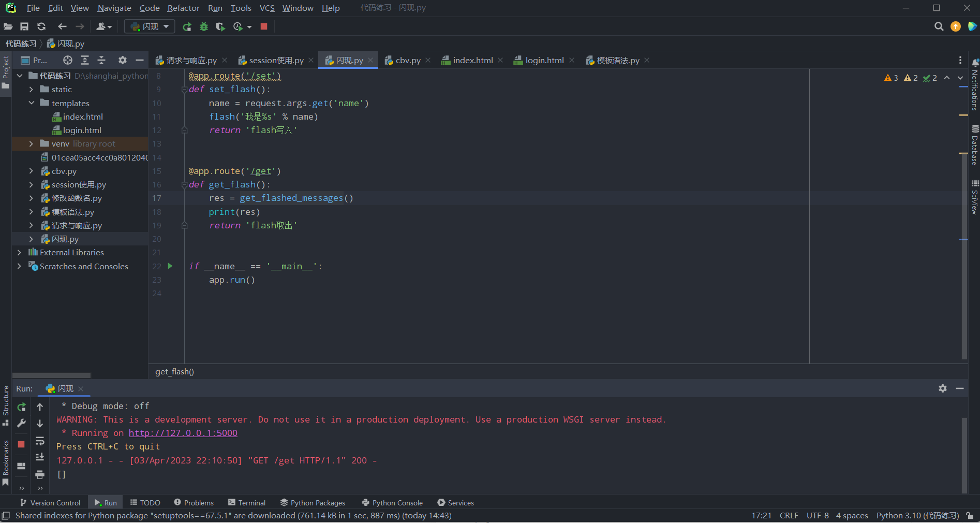
Task: Change line separator CRLF in status bar
Action: pos(789,516)
